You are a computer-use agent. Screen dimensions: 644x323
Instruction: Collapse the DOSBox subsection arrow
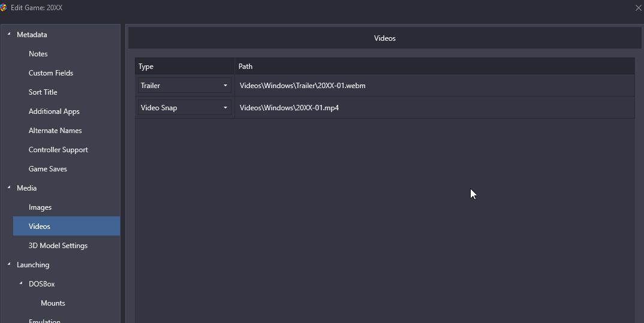click(21, 284)
